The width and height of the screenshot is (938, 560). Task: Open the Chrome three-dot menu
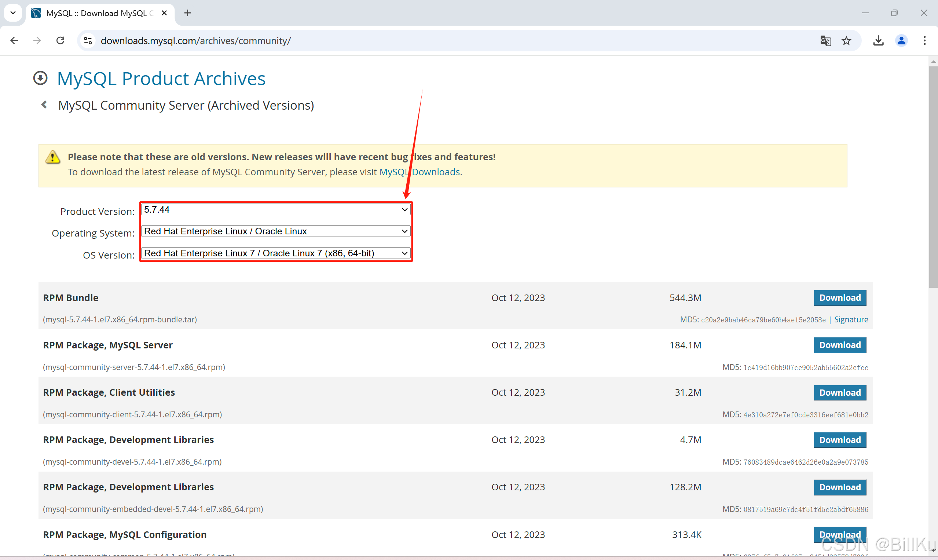924,40
